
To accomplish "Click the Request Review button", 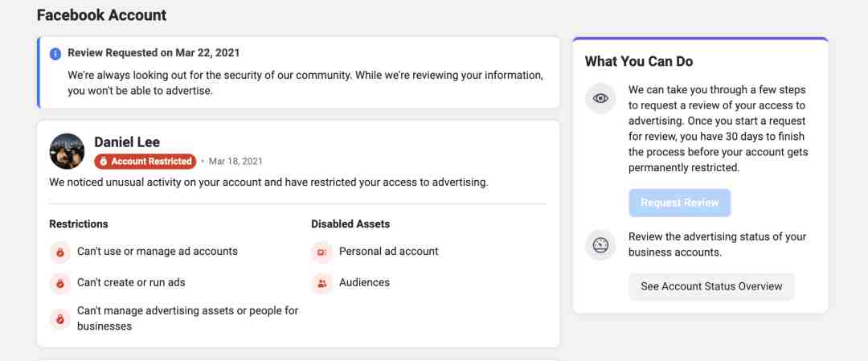I will click(x=679, y=203).
